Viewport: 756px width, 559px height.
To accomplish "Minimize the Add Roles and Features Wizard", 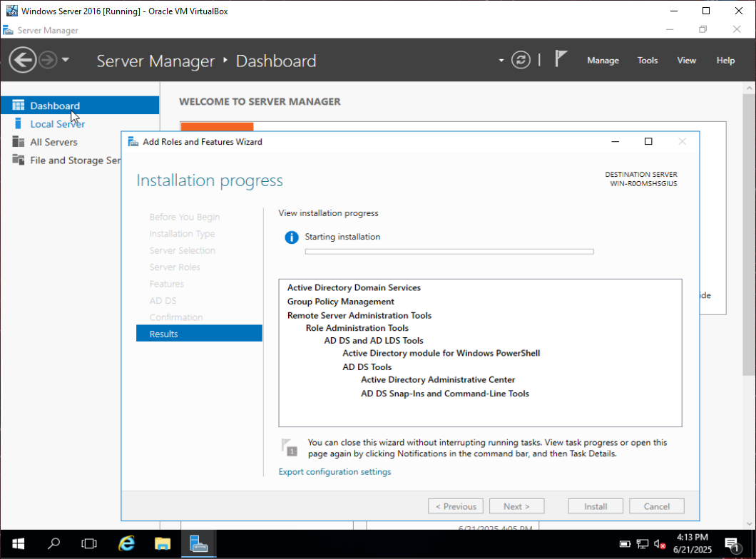I will pyautogui.click(x=615, y=142).
